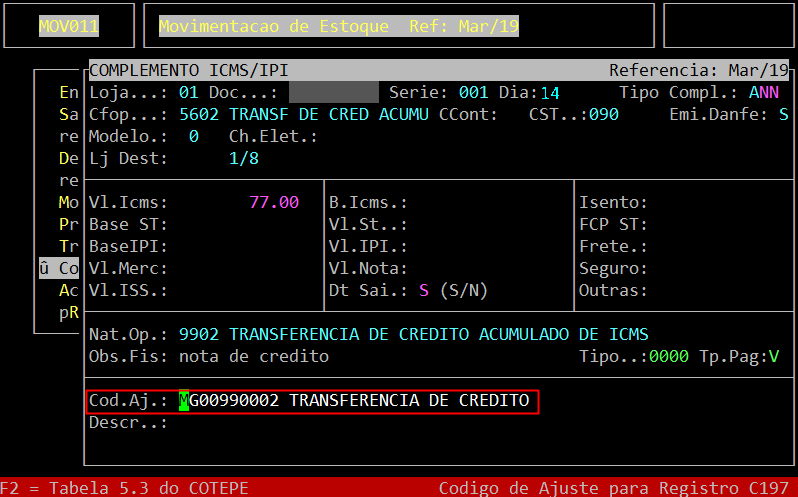
Task: Select the Tr side menu entry
Action: 69,246
